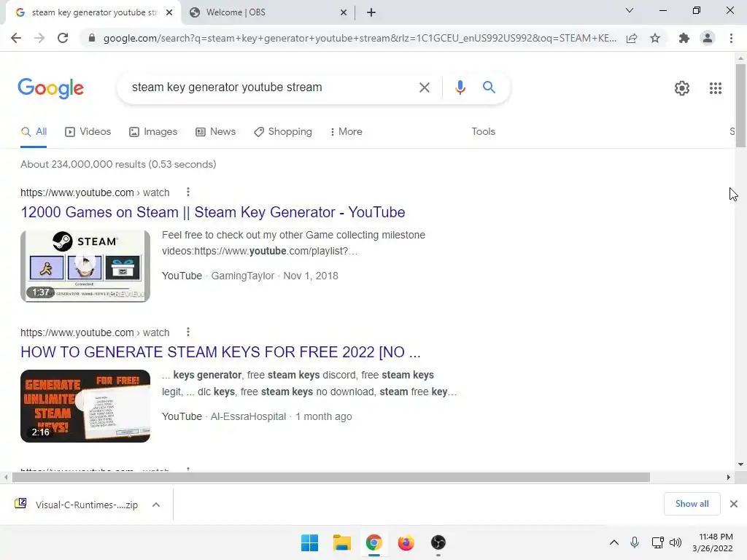Image resolution: width=747 pixels, height=560 pixels.
Task: Open the Chrome three-dot menu
Action: (x=731, y=38)
